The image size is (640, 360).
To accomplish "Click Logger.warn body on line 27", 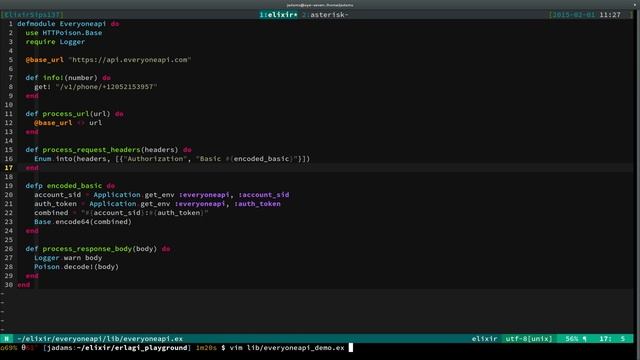I will (68, 258).
